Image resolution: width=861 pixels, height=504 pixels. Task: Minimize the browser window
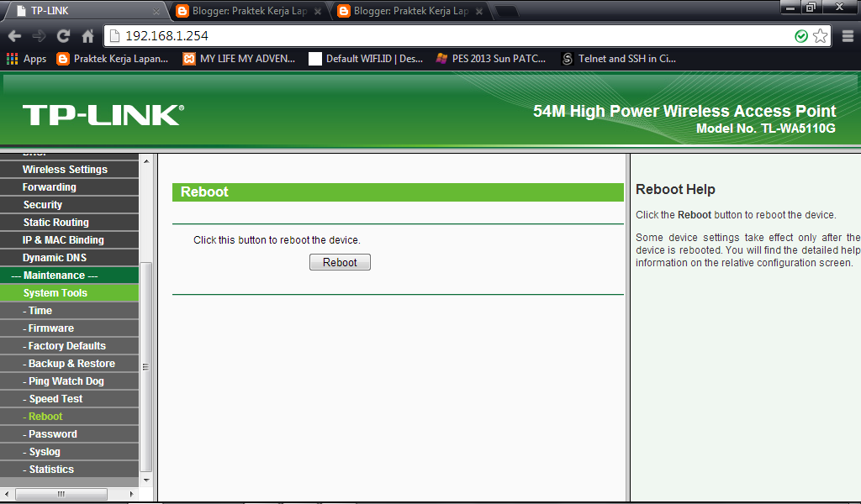coord(790,7)
